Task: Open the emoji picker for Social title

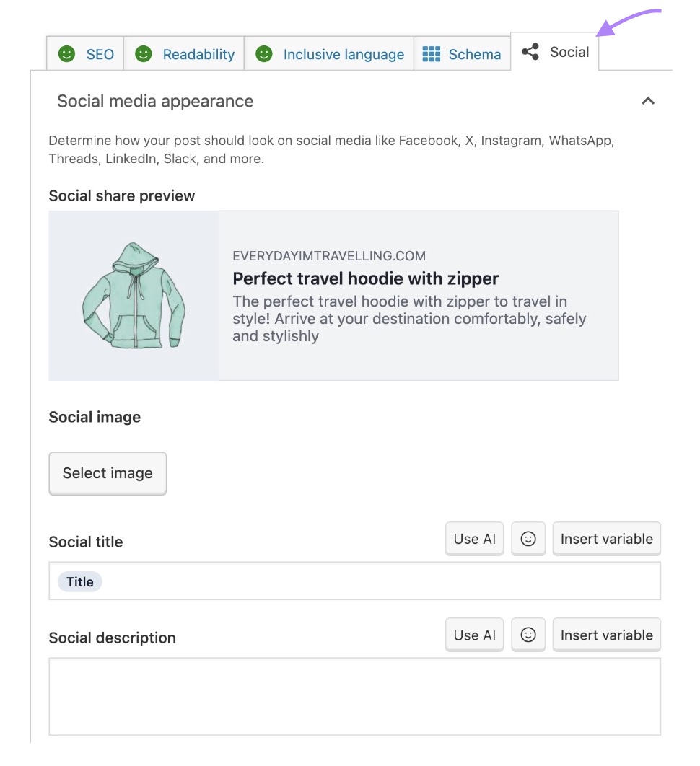Action: 528,539
